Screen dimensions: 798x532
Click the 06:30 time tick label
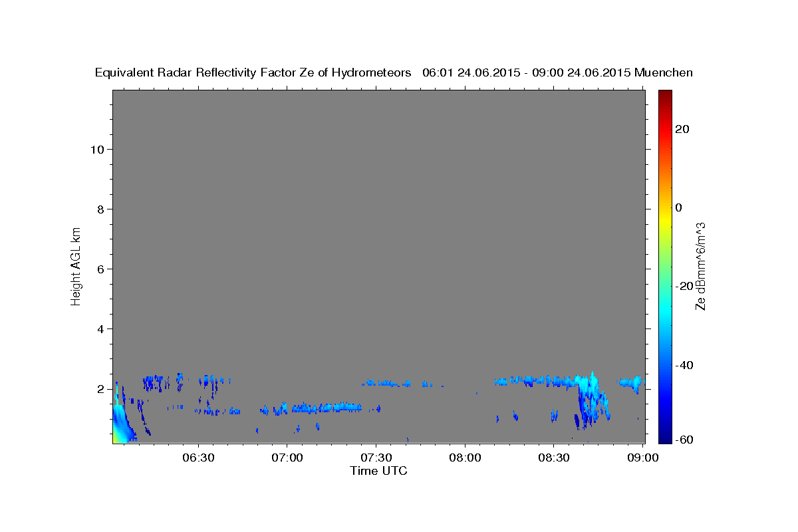point(198,458)
